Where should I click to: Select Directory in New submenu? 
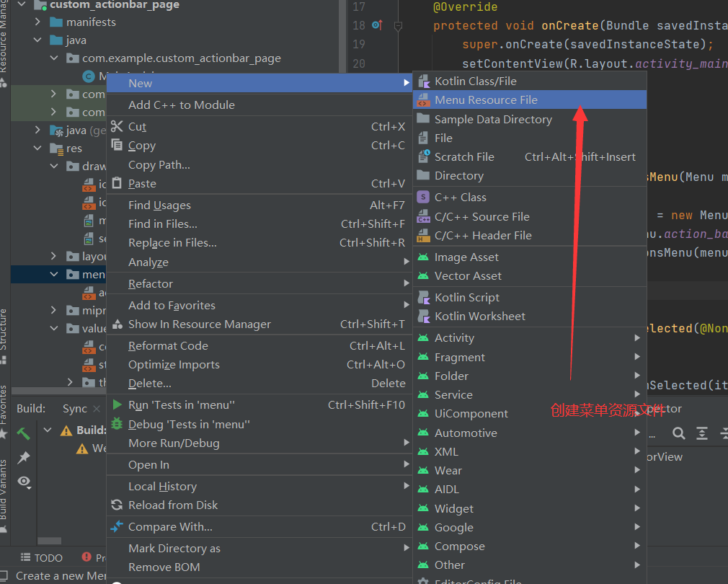point(529,175)
